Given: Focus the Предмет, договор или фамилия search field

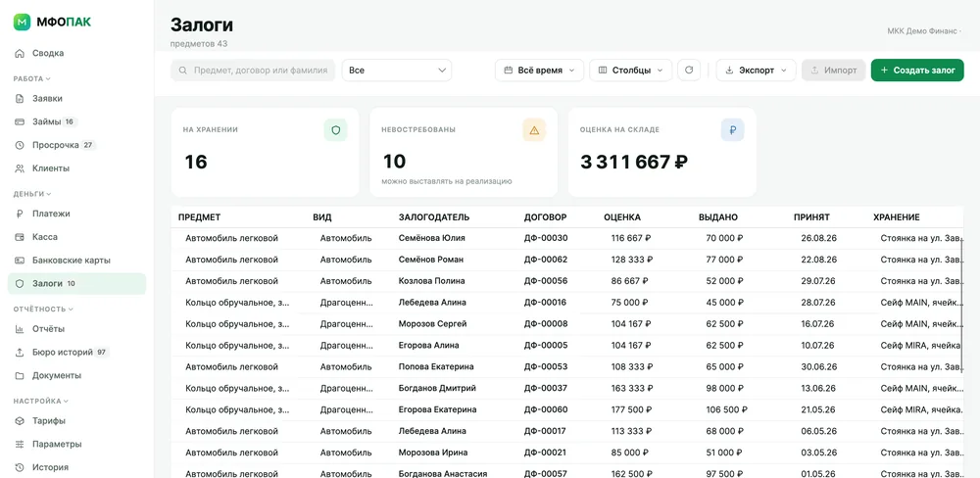Looking at the screenshot, I should (253, 70).
